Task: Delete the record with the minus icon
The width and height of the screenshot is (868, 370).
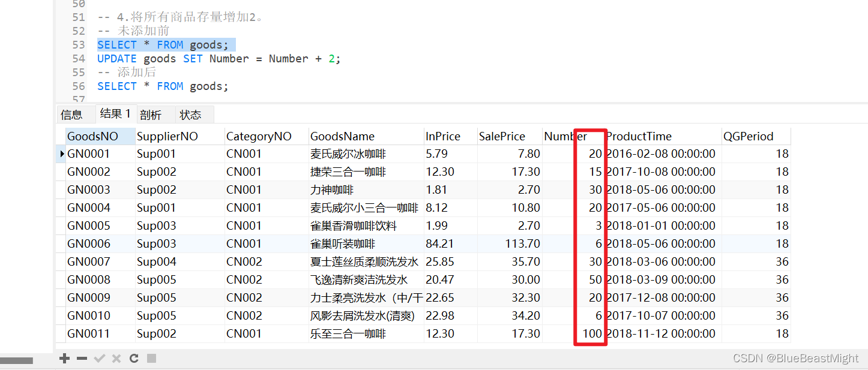Action: pos(82,359)
